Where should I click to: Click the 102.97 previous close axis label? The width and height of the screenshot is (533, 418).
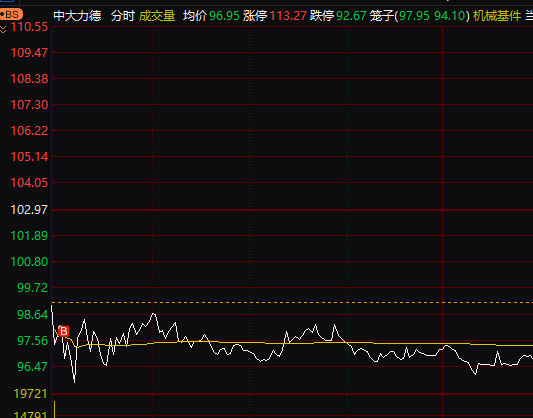29,210
